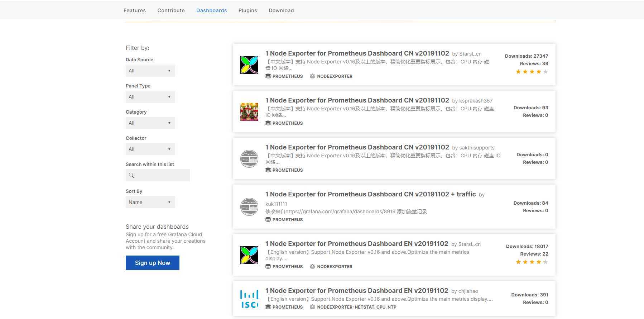
Task: Click Downloads: 391 text
Action: (530, 295)
